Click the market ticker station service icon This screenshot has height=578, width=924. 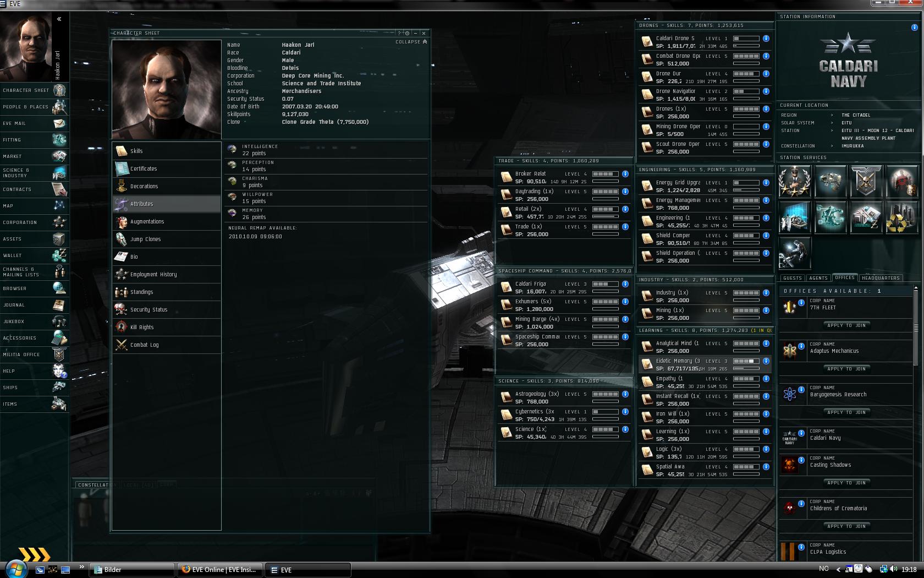(x=866, y=217)
